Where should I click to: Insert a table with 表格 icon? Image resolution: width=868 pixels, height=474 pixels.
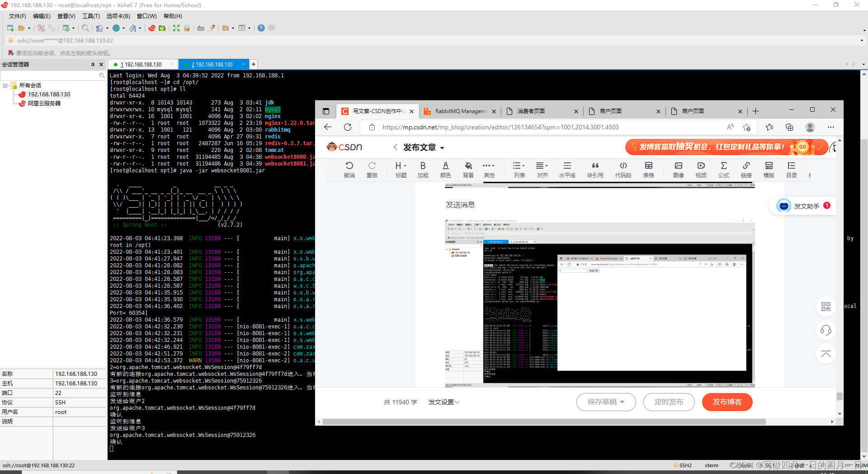[x=648, y=170]
